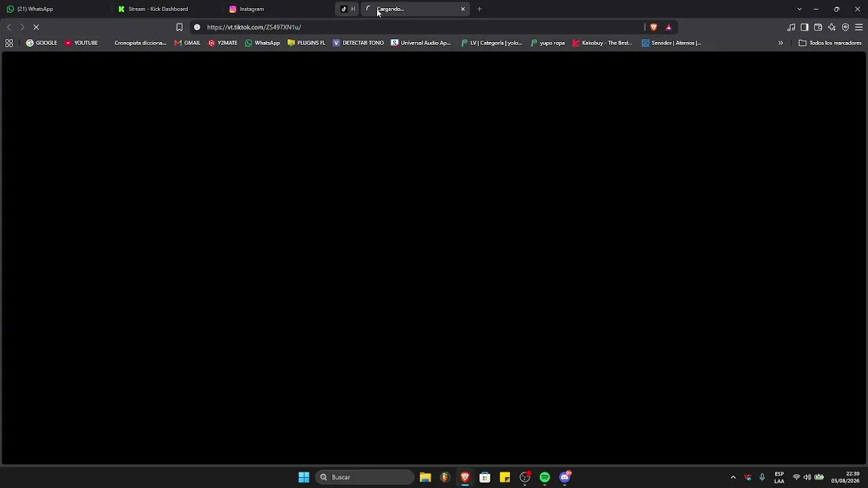Toggle the browser sidebar panel

pos(805,27)
